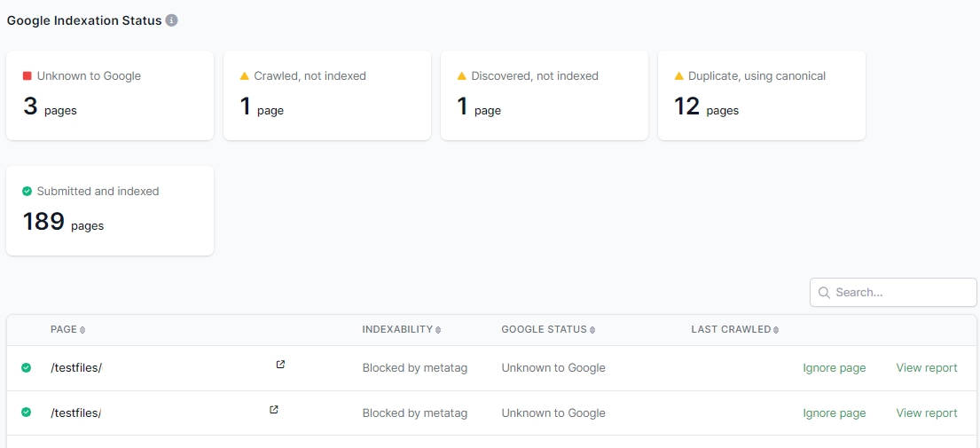
Task: View report for second /testfiles/ row
Action: 927,413
